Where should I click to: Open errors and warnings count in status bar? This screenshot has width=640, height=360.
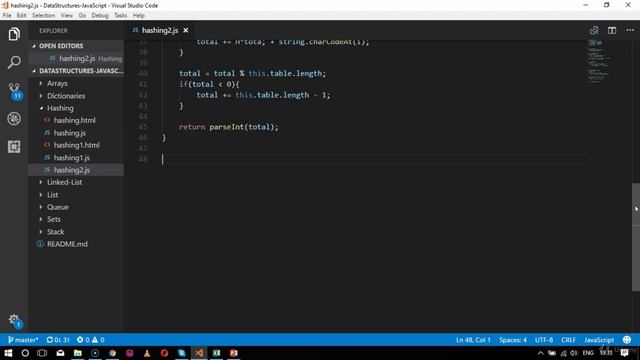[x=91, y=340]
